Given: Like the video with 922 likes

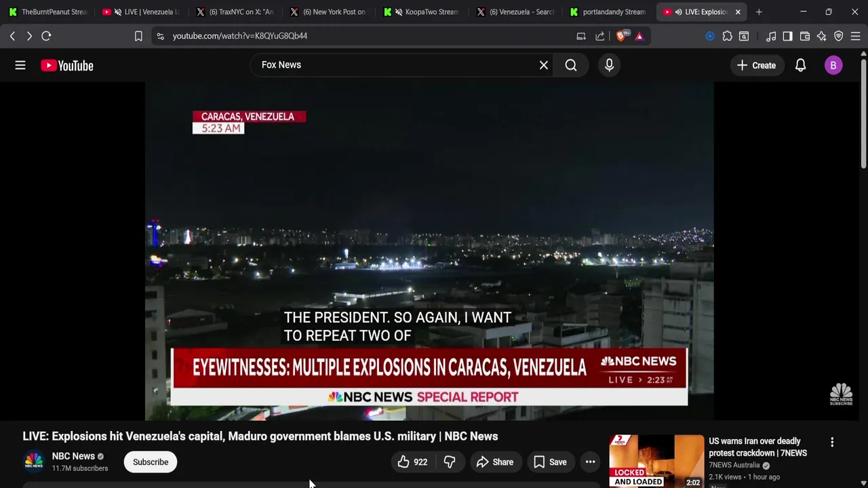Looking at the screenshot, I should [x=412, y=462].
